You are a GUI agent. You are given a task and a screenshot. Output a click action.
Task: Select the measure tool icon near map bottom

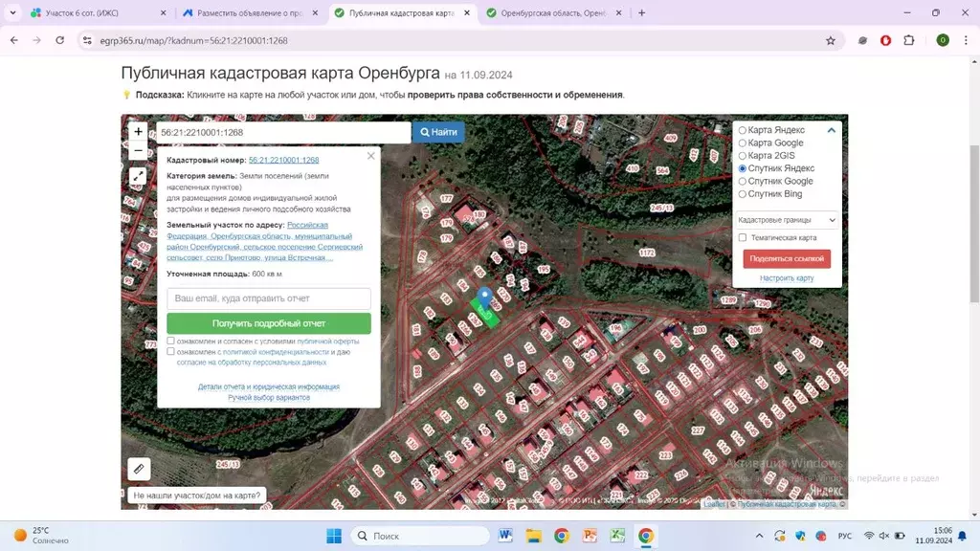[x=139, y=469]
